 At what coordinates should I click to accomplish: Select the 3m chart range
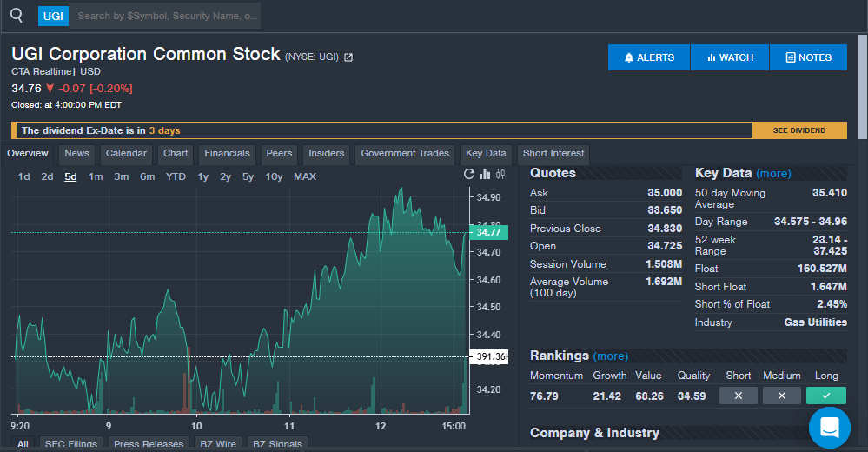coord(122,176)
